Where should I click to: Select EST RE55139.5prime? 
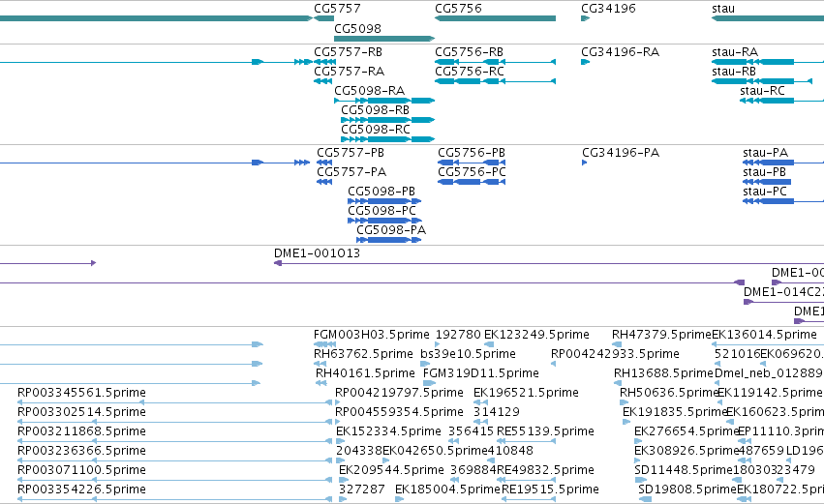545,431
